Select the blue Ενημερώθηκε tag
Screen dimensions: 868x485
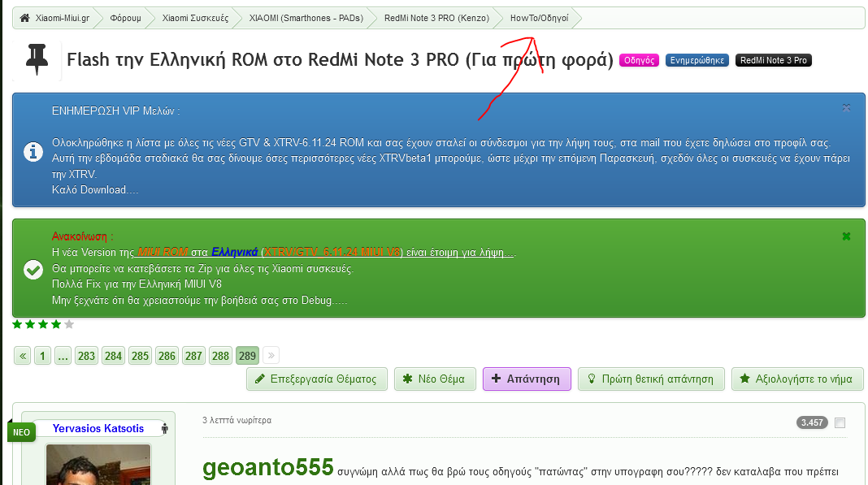(697, 60)
